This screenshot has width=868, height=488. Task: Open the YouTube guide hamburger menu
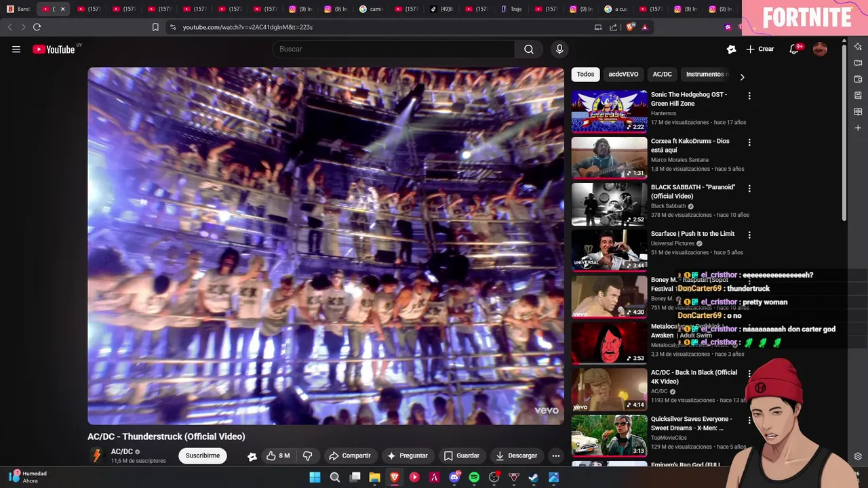pos(16,49)
